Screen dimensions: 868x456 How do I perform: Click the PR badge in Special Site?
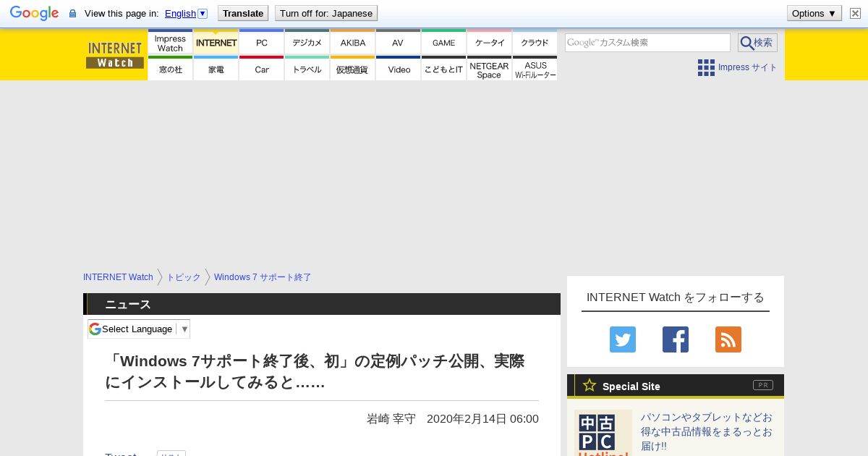pos(763,385)
